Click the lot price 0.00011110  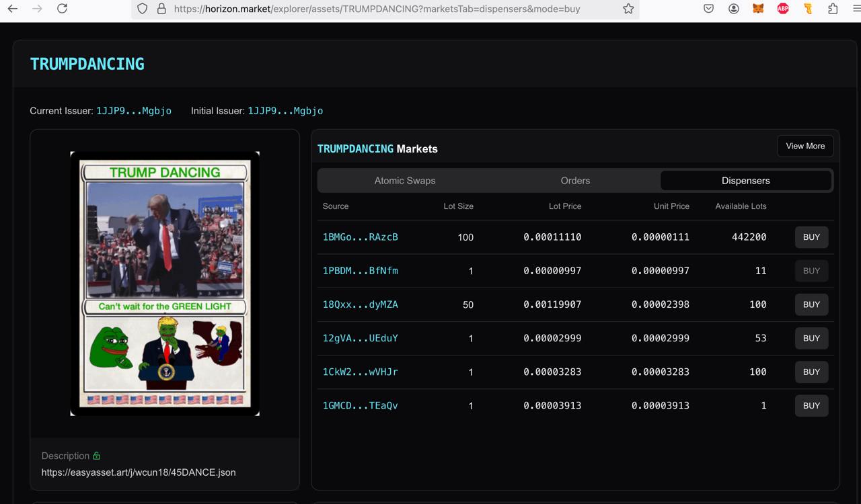coord(552,237)
